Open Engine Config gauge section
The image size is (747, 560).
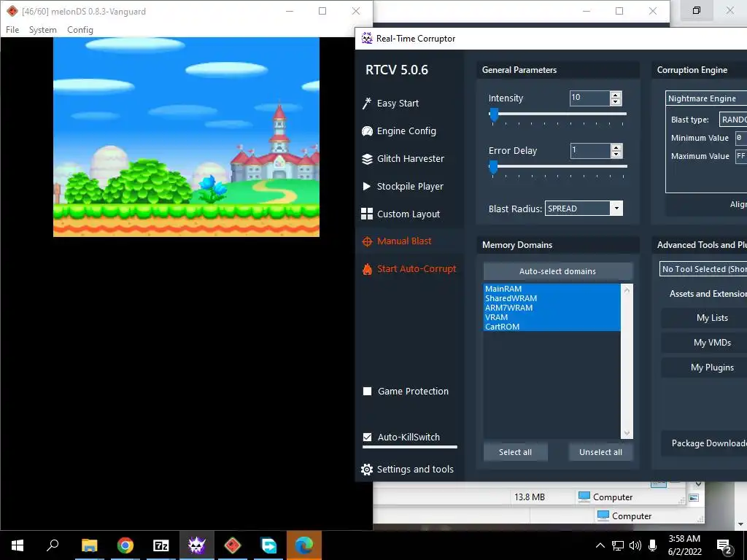399,131
